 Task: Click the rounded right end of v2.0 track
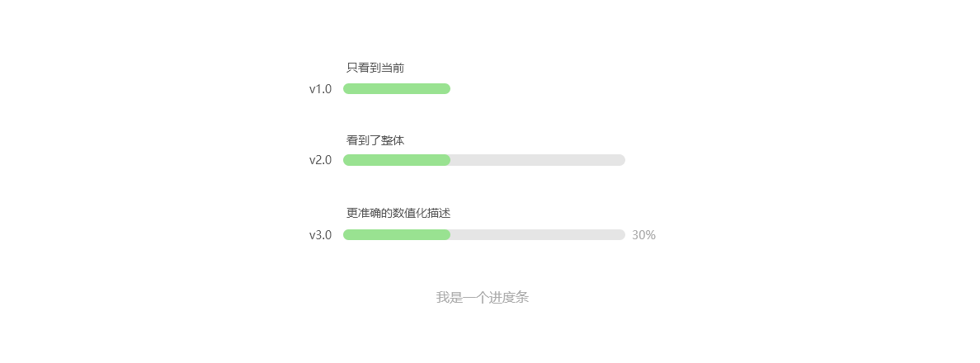[621, 160]
